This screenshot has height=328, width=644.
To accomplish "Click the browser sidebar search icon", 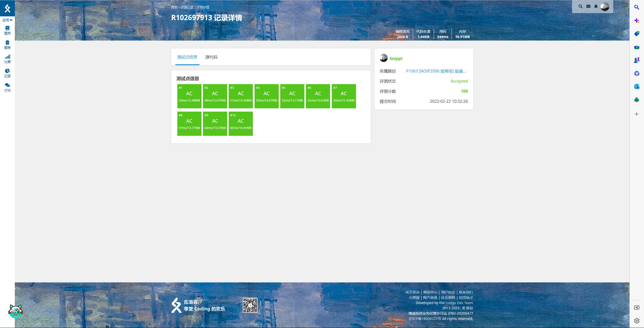I will (x=637, y=7).
